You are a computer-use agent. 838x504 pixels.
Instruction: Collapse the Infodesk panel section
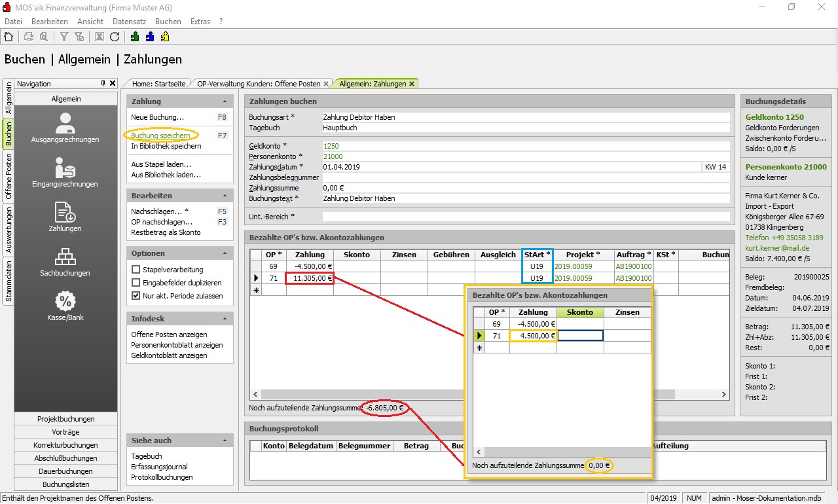point(225,319)
